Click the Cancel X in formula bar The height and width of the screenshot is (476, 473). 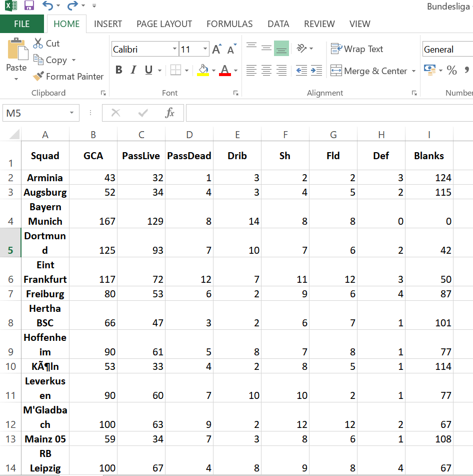coord(116,113)
